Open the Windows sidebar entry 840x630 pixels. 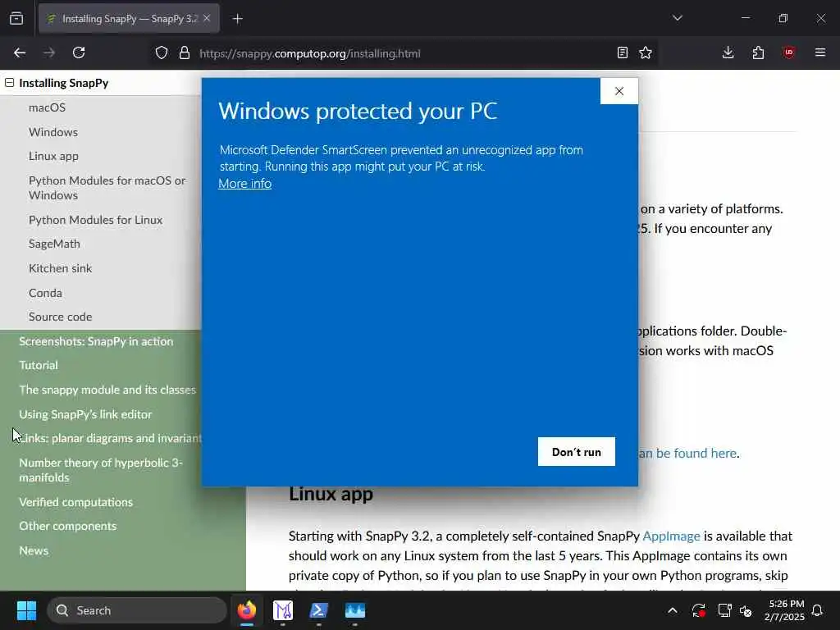click(53, 132)
